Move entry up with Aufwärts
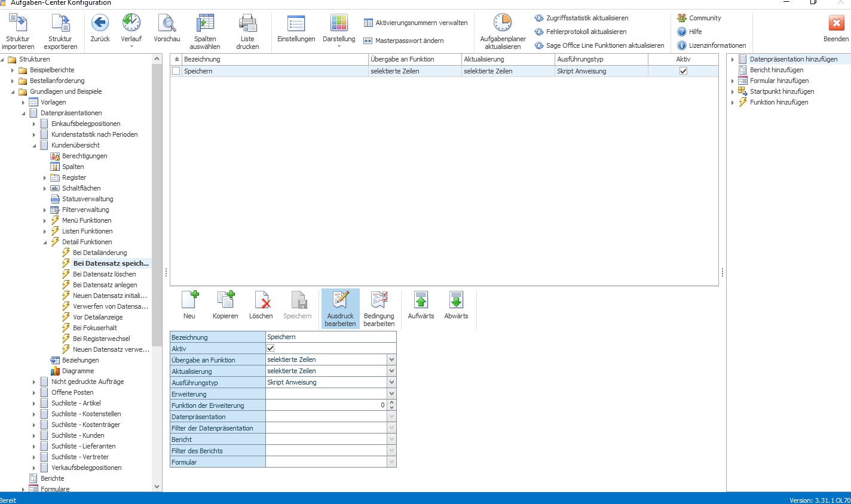Screen dimensions: 851x504 click(x=421, y=305)
